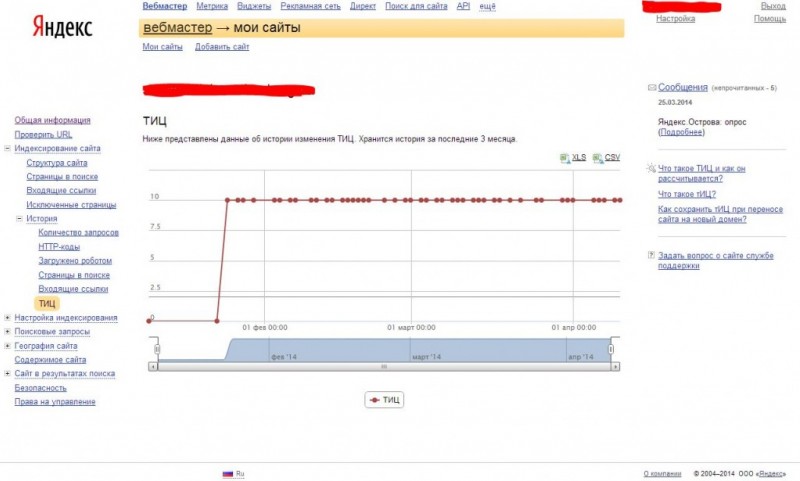Open Виджеты service link

coord(254,6)
